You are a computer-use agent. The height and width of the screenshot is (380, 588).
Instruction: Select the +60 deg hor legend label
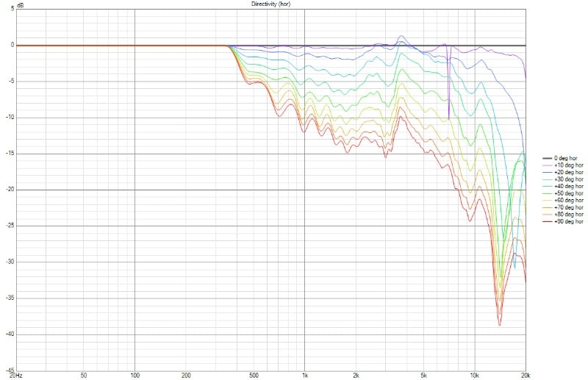(x=570, y=200)
